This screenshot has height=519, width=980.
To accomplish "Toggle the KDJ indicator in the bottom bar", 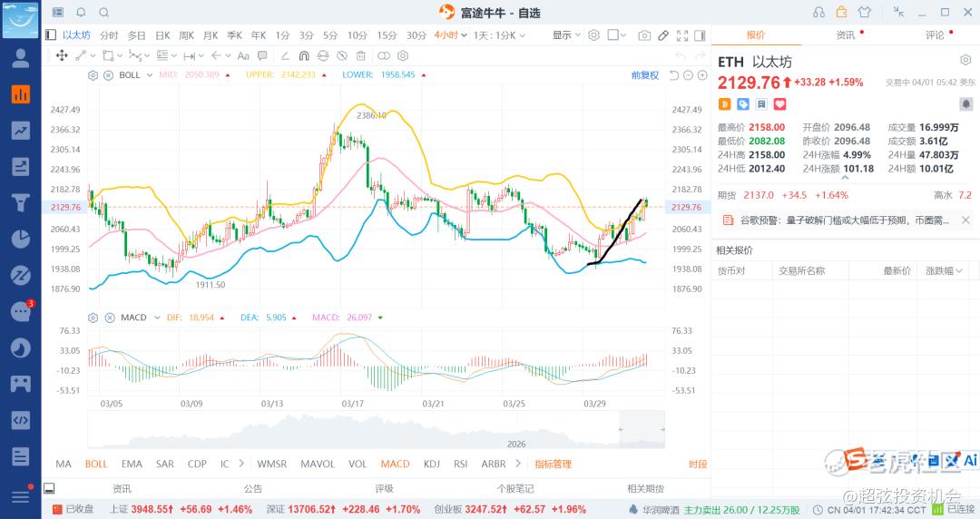I will (433, 464).
